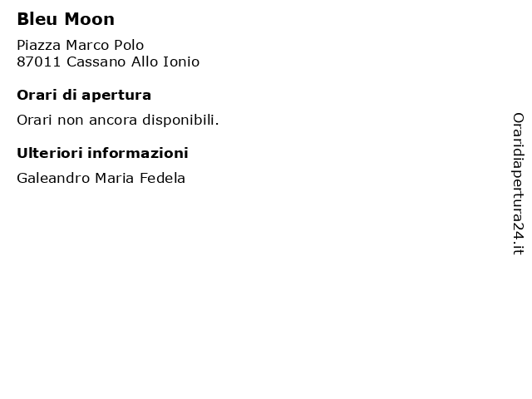Select the Orari non ancora disponibili text

pos(118,120)
